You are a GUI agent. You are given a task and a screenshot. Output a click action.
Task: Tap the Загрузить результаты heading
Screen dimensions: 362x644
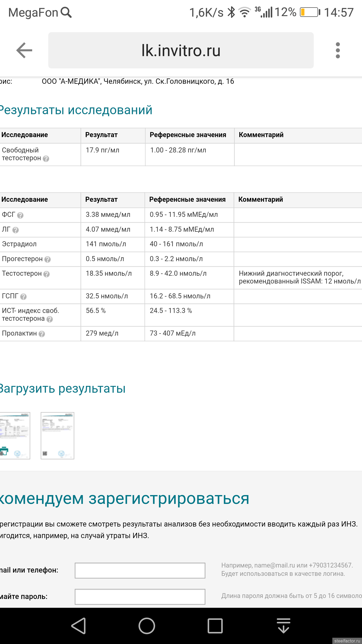pyautogui.click(x=63, y=389)
